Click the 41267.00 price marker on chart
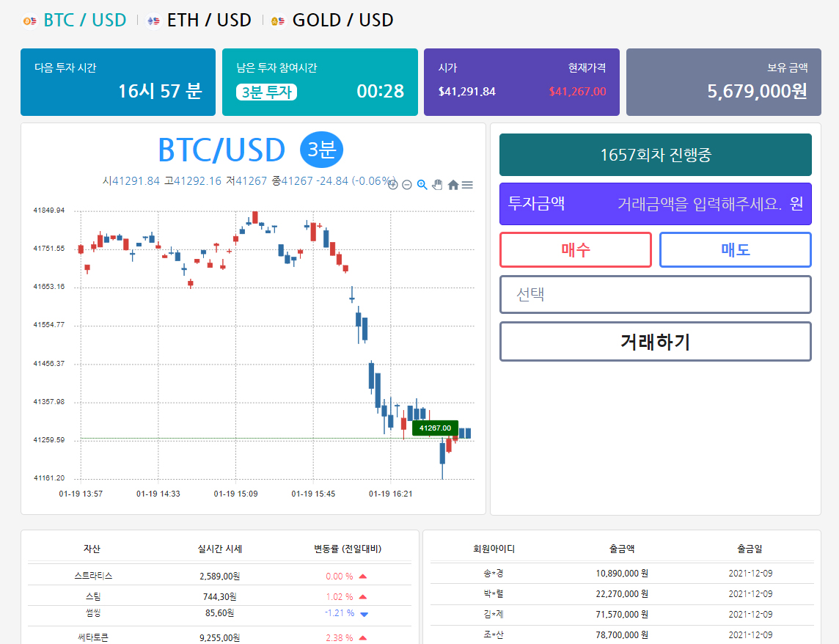The height and width of the screenshot is (644, 839). click(x=435, y=428)
